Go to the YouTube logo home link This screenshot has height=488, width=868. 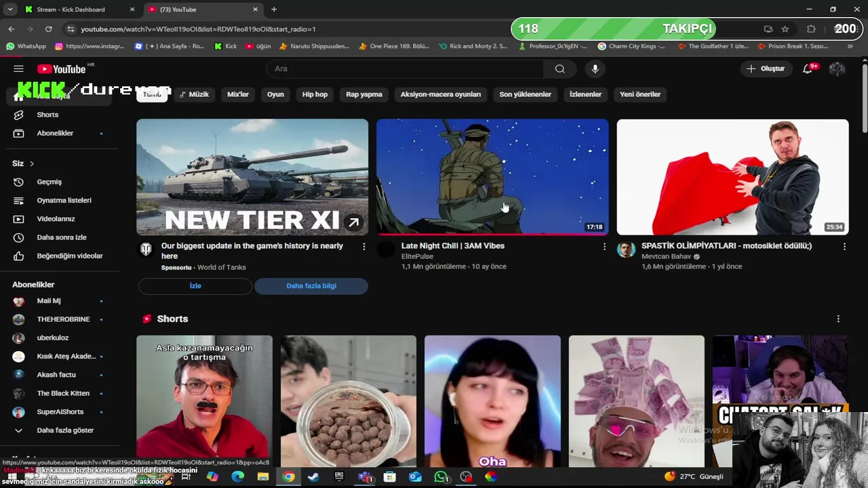point(62,69)
